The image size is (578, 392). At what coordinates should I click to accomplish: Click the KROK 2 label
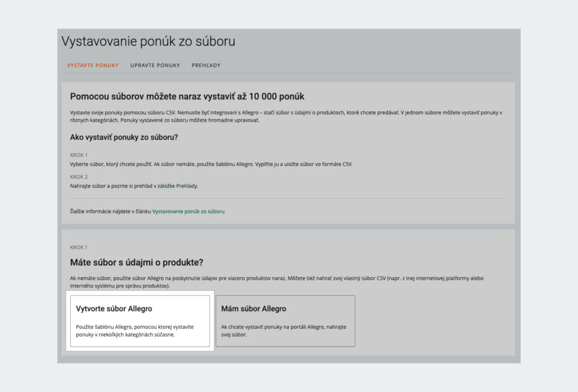(x=79, y=177)
